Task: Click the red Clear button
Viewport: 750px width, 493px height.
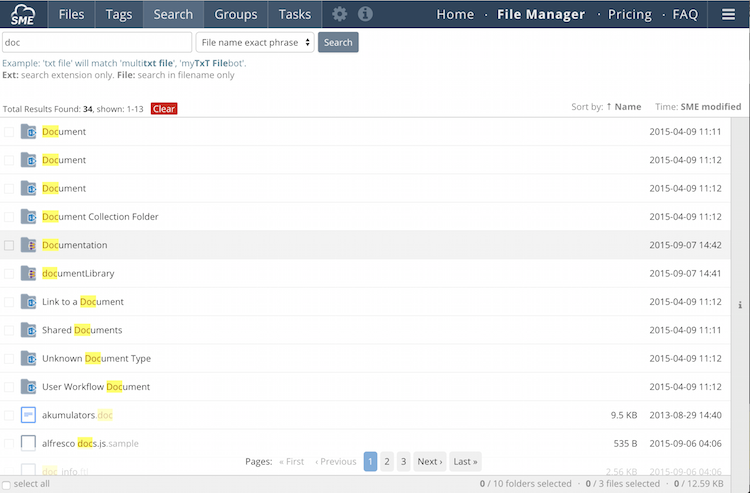Action: (x=164, y=109)
